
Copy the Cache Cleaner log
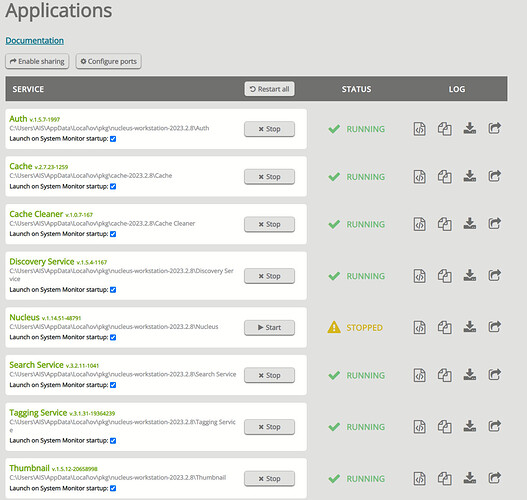pyautogui.click(x=444, y=224)
